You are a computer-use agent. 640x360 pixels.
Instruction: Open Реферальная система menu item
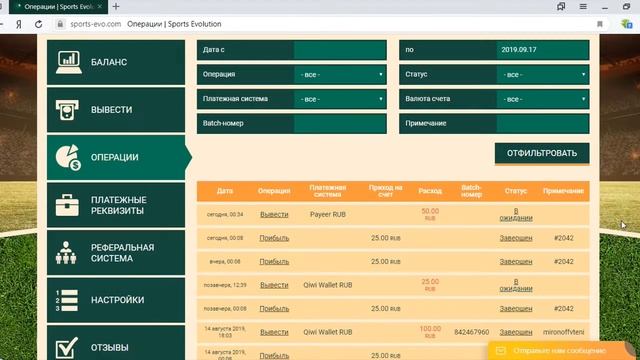[116, 252]
